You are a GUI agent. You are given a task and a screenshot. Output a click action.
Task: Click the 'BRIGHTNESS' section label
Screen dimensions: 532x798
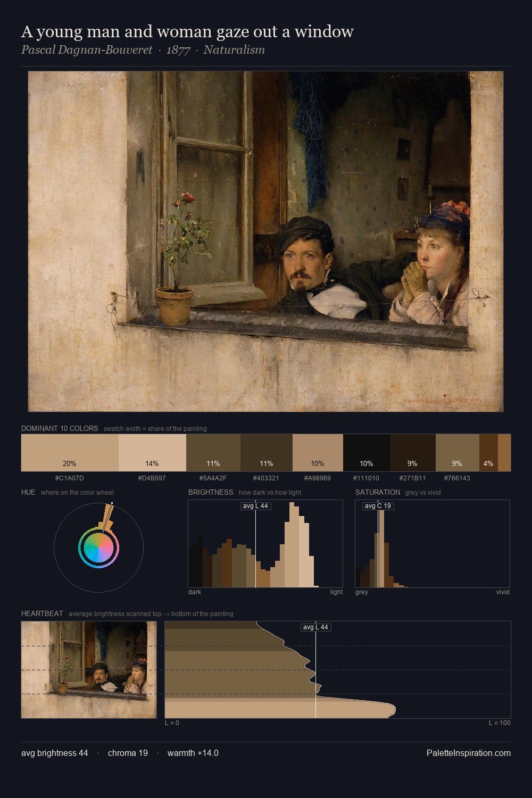[x=211, y=492]
